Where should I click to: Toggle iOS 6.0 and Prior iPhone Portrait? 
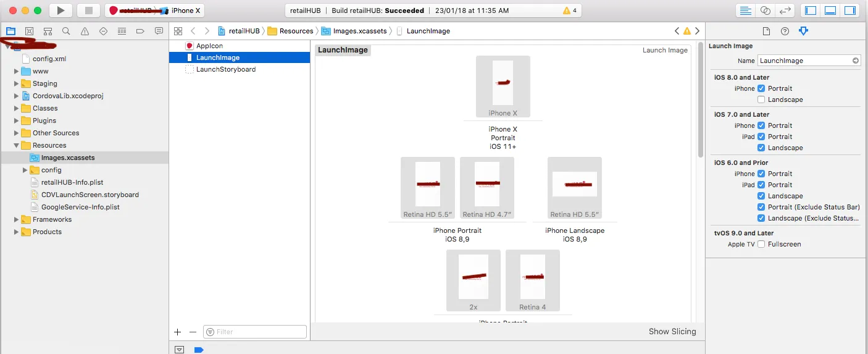pos(761,174)
